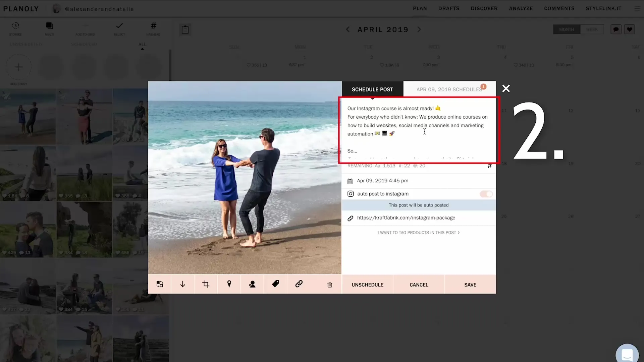The width and height of the screenshot is (644, 362).
Task: Select grid photo with 429 likes
Action: pyautogui.click(x=28, y=229)
